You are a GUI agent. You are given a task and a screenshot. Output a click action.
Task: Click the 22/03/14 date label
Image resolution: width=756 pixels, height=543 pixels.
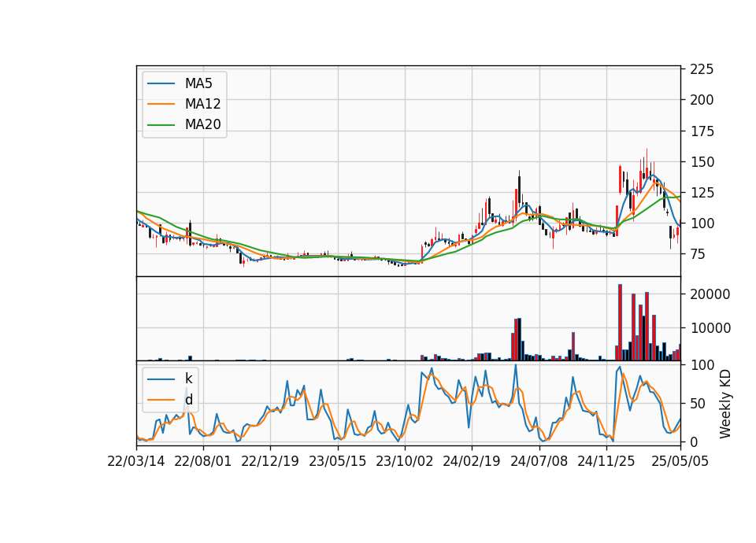(136, 461)
